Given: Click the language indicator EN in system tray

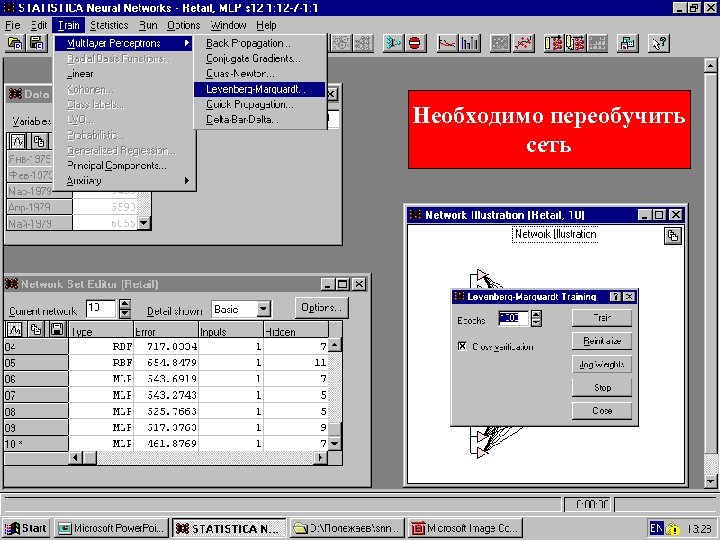Looking at the screenshot, I should [657, 528].
